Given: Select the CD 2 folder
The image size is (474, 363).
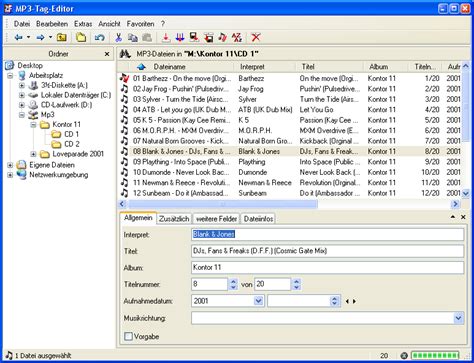Looking at the screenshot, I should [x=72, y=144].
